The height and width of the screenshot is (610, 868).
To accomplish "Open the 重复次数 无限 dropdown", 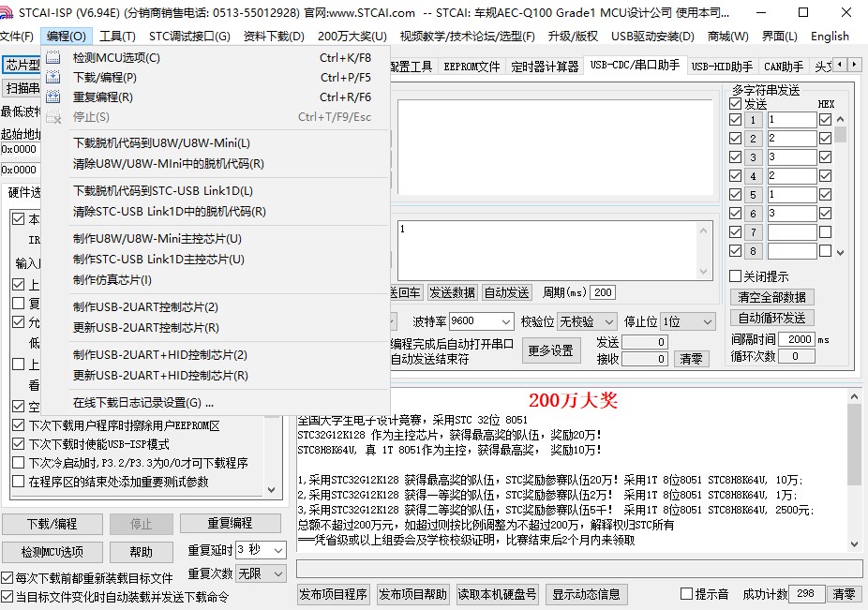I will (x=261, y=574).
